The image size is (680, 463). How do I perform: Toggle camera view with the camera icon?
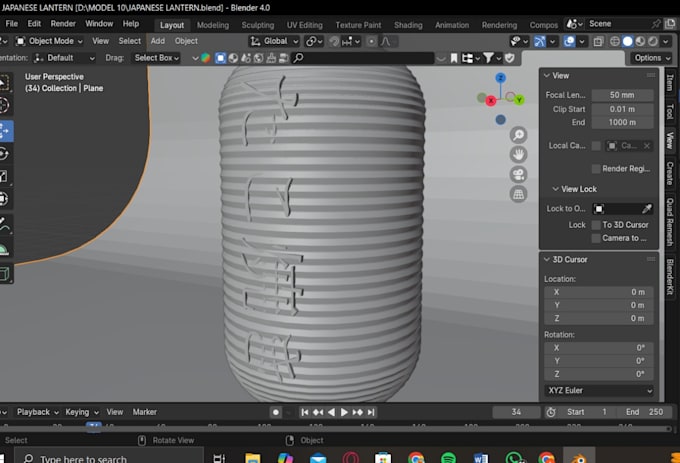[x=518, y=174]
